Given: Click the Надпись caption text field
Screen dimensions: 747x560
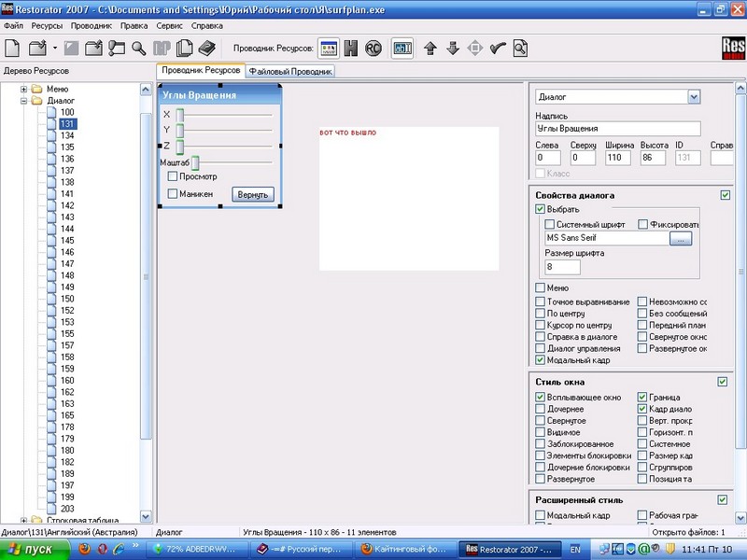Looking at the screenshot, I should 617,129.
